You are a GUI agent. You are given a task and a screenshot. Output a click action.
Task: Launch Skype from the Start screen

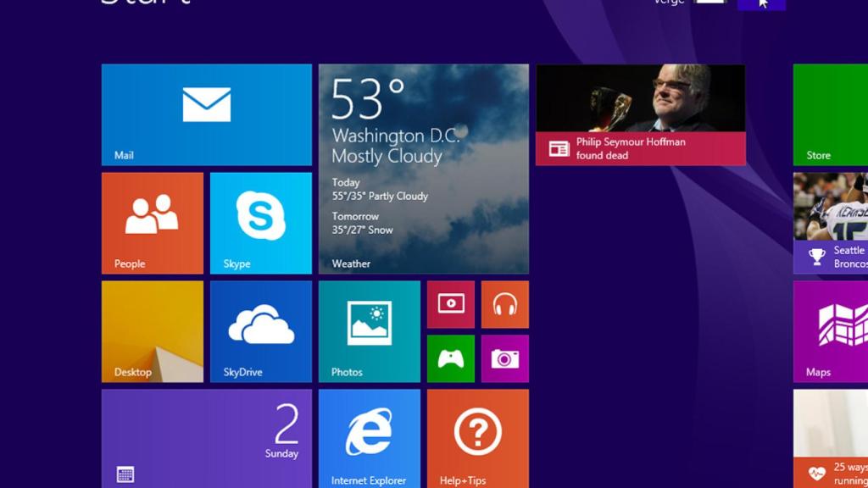(260, 222)
